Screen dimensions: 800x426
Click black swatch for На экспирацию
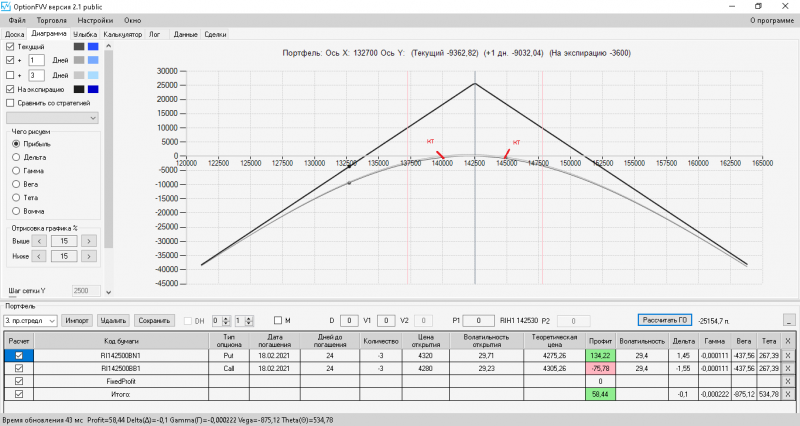click(79, 89)
